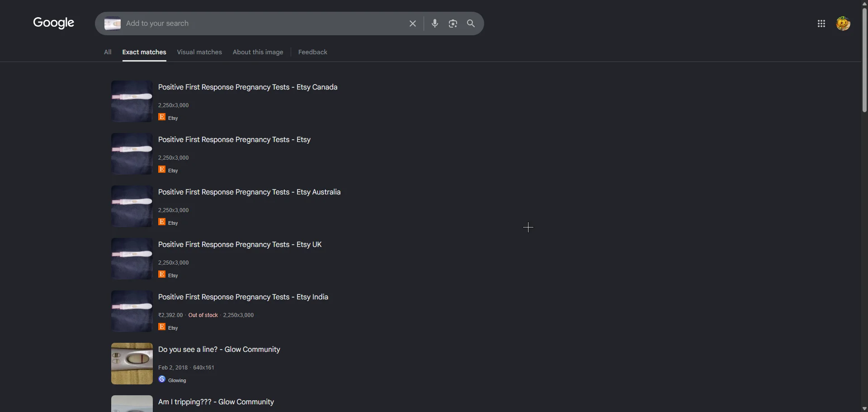Open the Etsy Canada pregnancy tests result

[248, 87]
